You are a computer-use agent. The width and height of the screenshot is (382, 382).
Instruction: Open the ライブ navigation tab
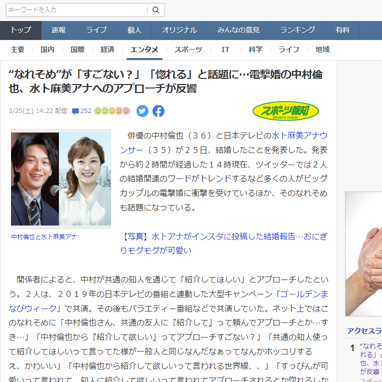pos(97,30)
